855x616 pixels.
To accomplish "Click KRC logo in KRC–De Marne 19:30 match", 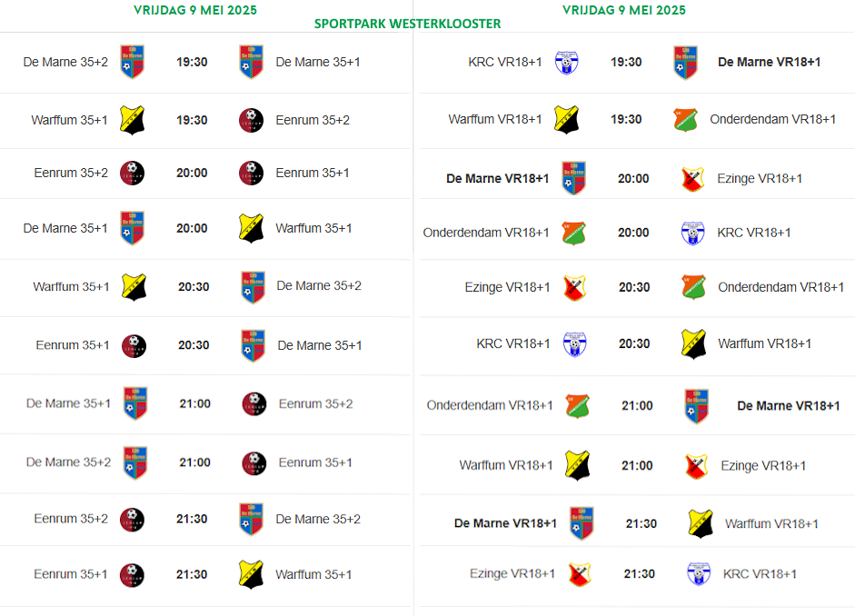I will 566,63.
